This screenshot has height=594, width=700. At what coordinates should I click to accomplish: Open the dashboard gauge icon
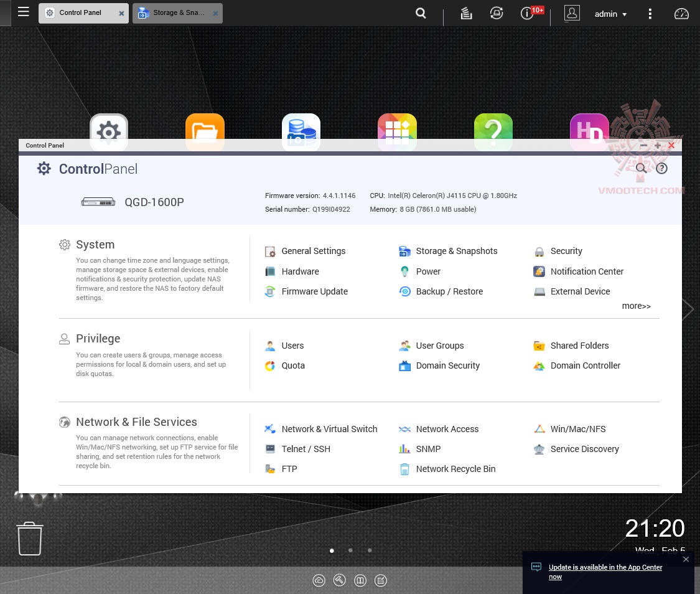pos(681,14)
